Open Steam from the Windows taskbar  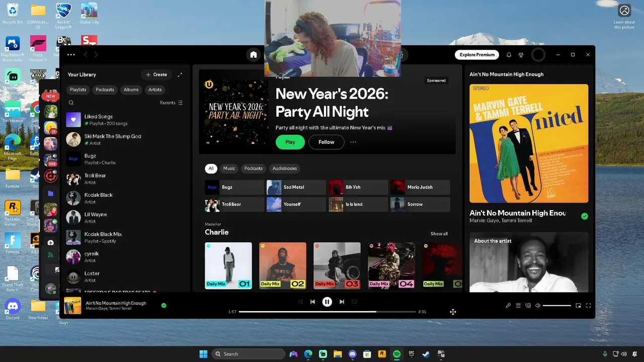426,354
